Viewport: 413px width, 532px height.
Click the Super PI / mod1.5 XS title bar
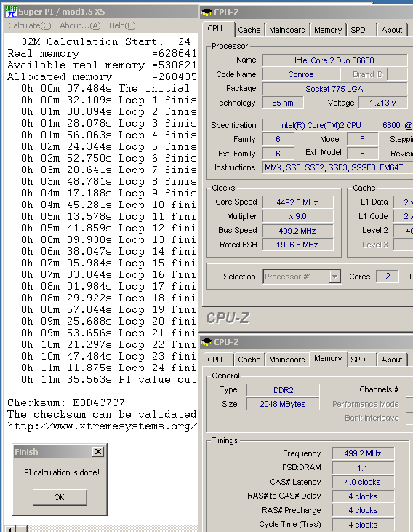101,12
